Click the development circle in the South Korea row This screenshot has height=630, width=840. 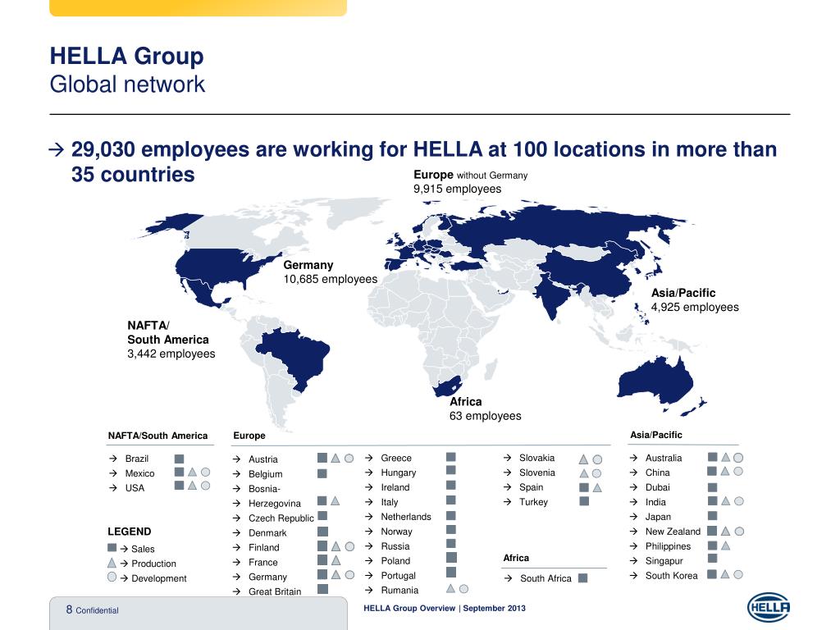click(x=738, y=574)
